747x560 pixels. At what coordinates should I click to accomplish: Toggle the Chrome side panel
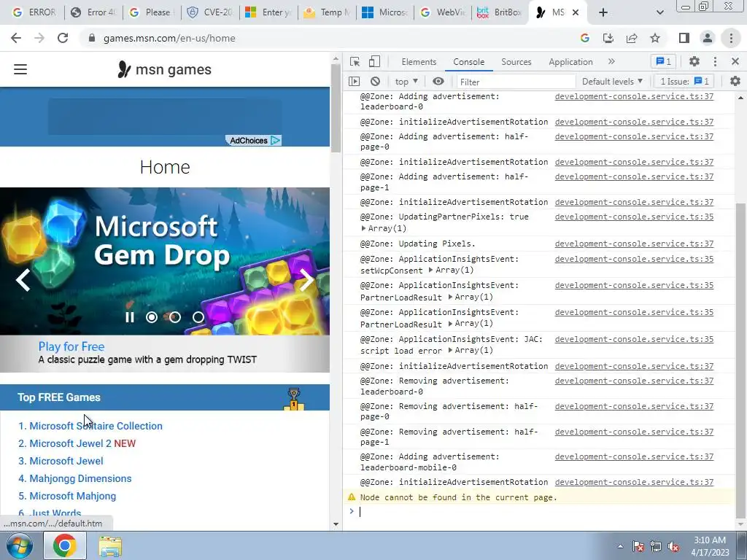(684, 38)
